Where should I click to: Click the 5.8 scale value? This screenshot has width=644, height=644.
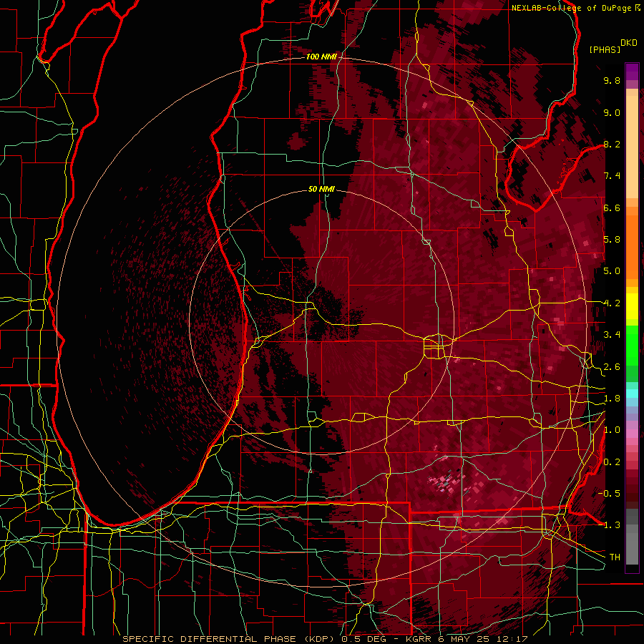pos(612,240)
